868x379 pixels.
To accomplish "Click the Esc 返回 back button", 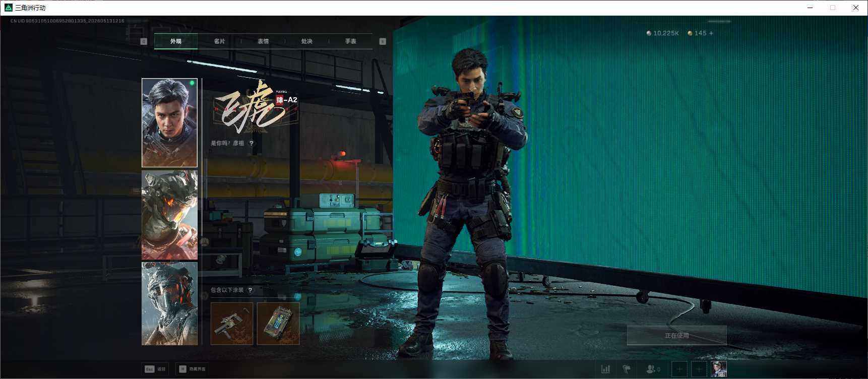I will (155, 369).
